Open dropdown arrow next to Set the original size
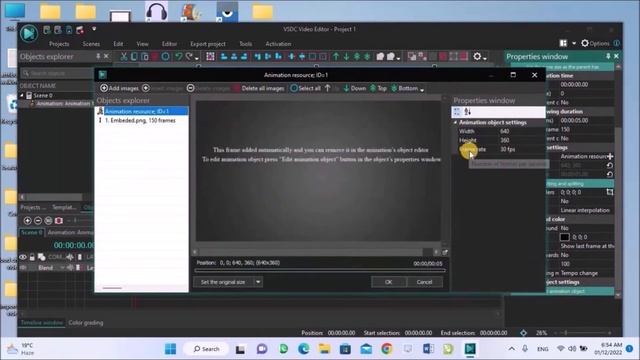640x360 pixels. point(258,282)
